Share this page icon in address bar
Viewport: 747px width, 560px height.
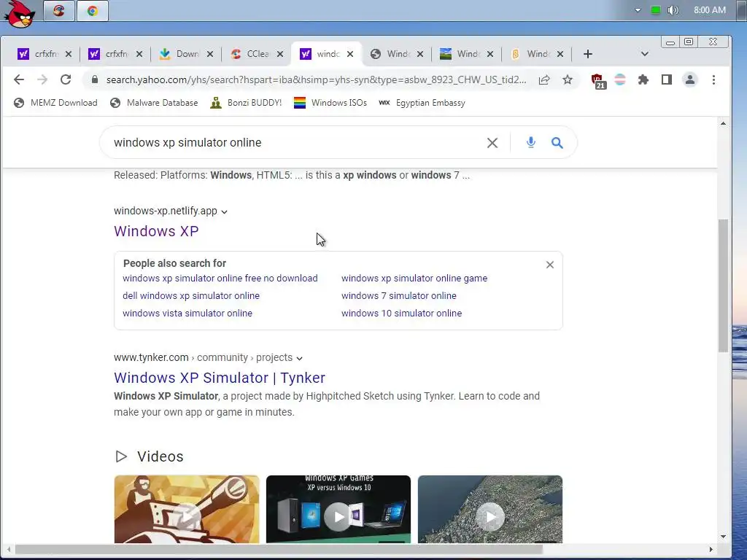click(x=544, y=80)
